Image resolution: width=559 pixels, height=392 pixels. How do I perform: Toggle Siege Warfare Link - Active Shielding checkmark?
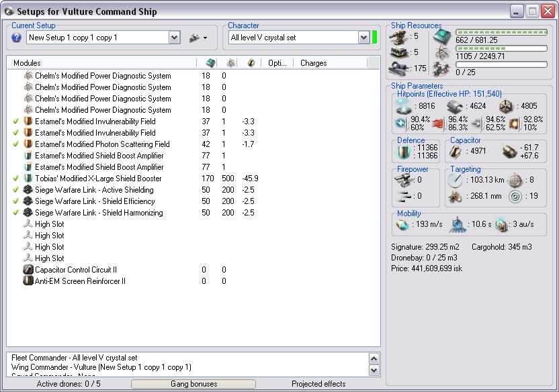click(x=15, y=190)
